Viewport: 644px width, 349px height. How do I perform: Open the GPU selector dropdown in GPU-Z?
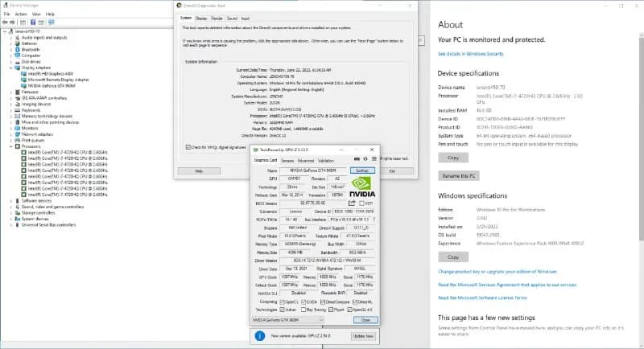coord(287,320)
